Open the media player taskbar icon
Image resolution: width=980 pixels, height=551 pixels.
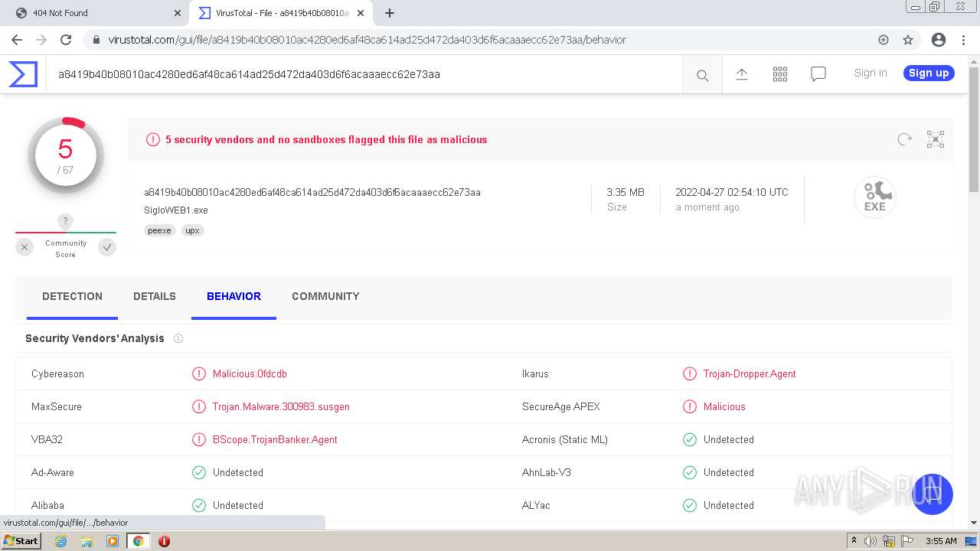click(x=113, y=541)
